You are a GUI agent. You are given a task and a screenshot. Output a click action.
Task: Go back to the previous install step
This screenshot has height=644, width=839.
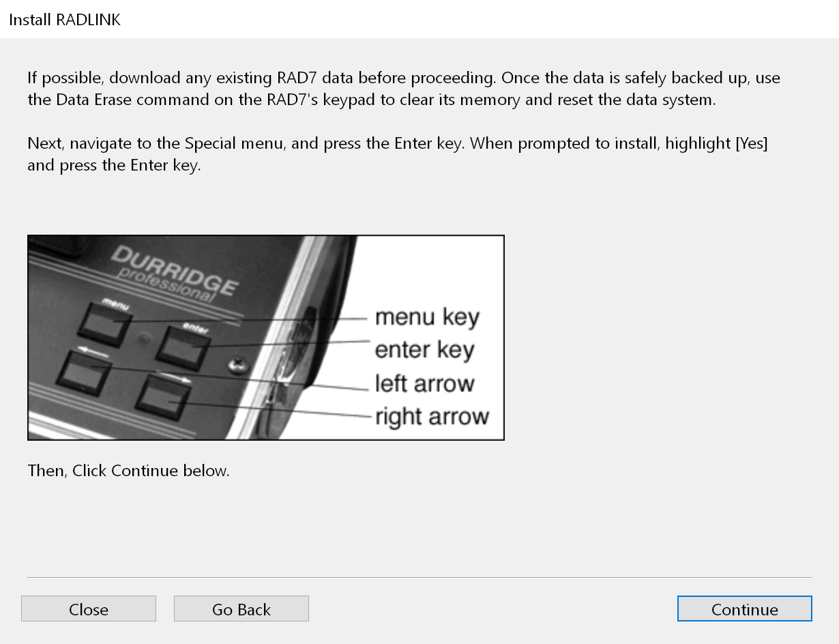tap(241, 609)
